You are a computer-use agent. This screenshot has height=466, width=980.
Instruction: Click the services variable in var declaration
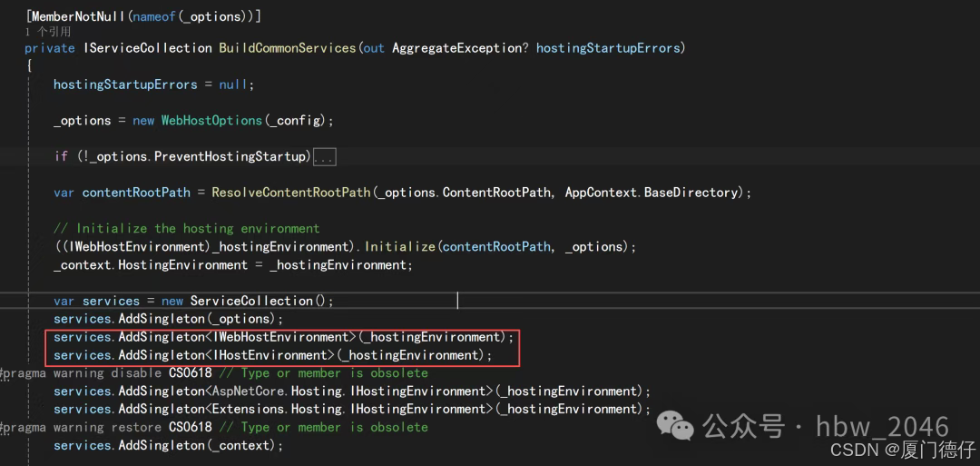tap(112, 302)
